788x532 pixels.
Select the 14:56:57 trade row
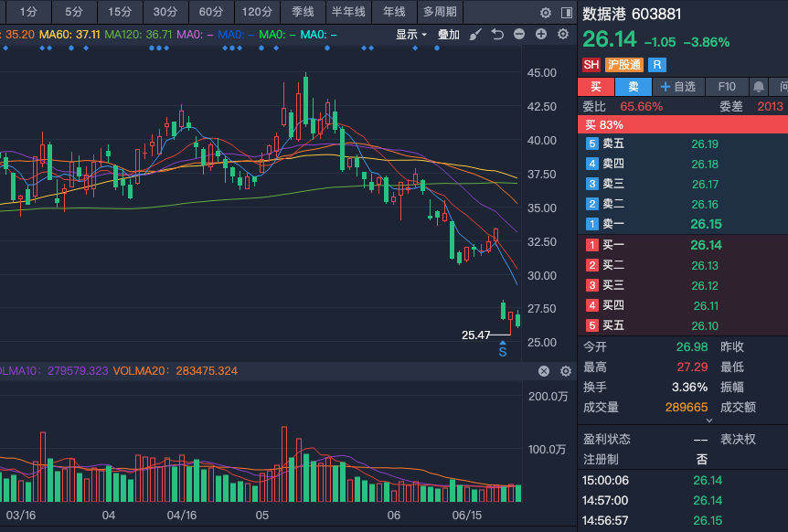click(x=683, y=521)
